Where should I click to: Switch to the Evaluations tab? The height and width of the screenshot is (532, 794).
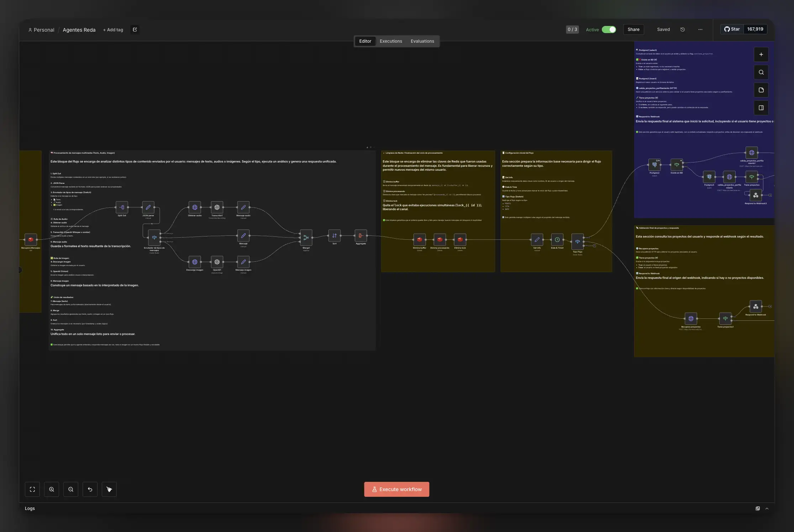point(422,41)
